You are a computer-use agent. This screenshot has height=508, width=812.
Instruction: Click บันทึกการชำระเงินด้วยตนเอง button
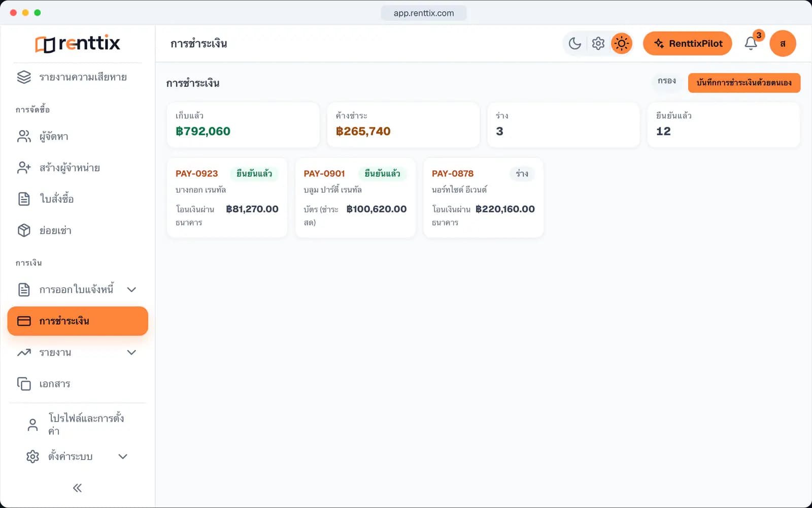(744, 83)
